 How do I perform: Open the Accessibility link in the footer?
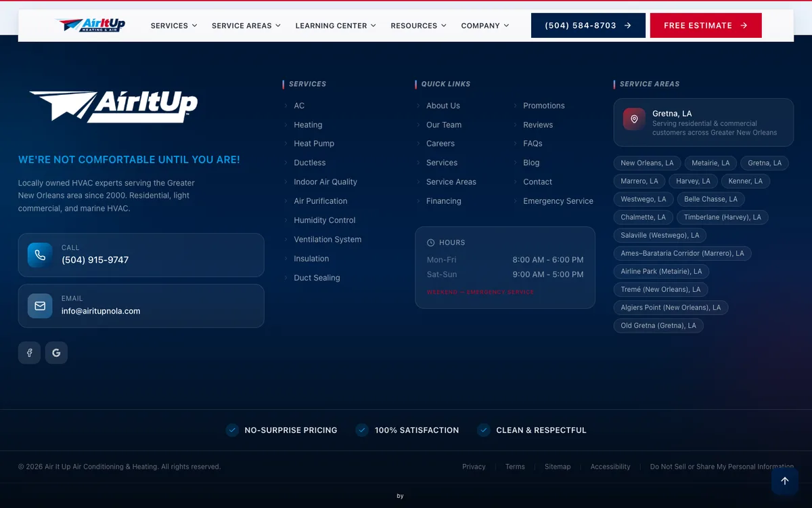click(610, 467)
